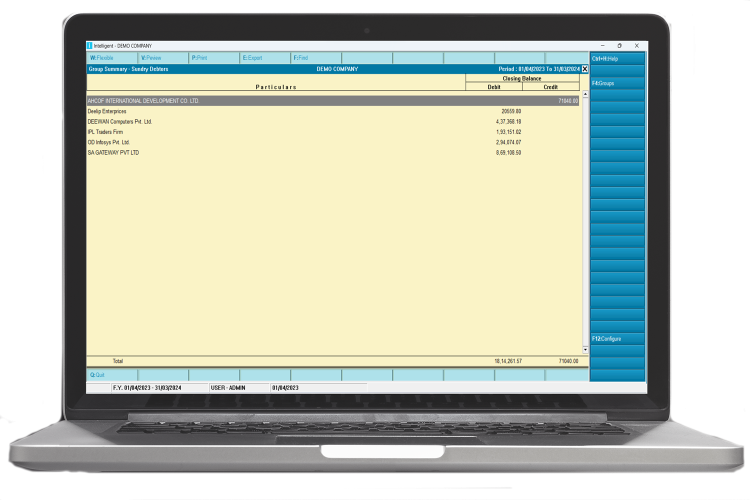Click the Period date range text
The height and width of the screenshot is (500, 750).
tap(539, 69)
